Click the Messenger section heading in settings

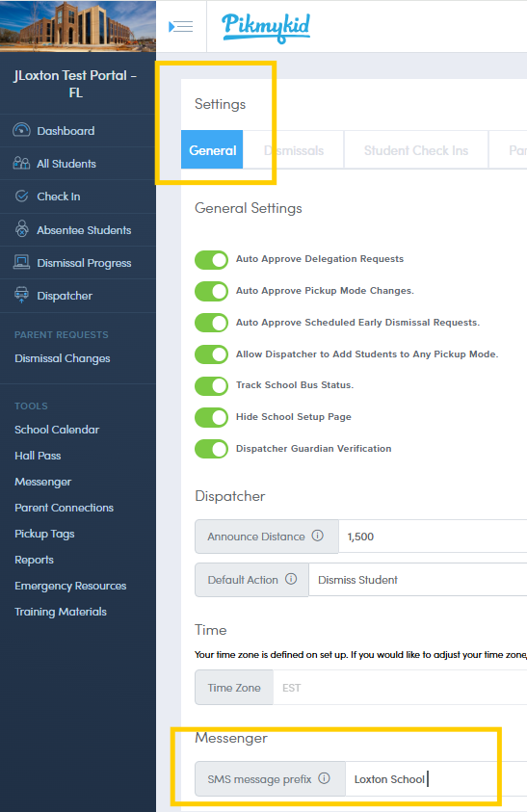[231, 738]
